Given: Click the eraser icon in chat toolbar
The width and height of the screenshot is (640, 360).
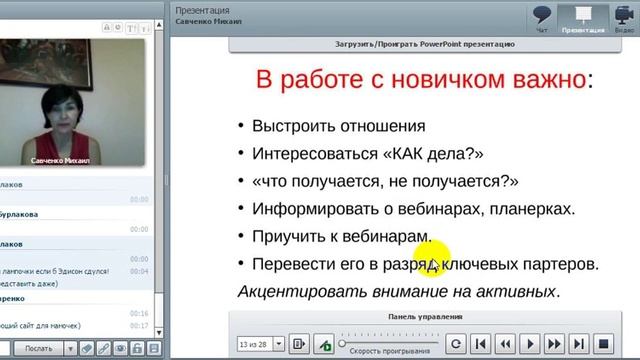Looking at the screenshot, I should point(87,349).
